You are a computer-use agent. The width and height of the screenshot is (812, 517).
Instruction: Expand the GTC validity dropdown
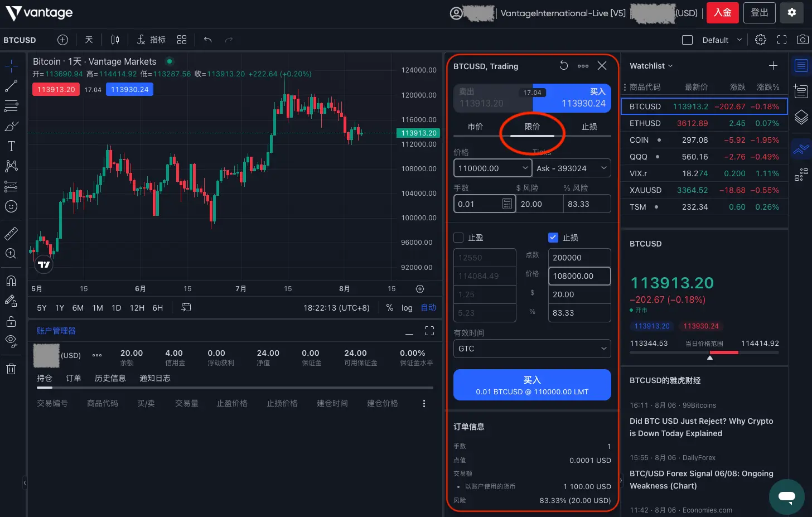click(532, 349)
